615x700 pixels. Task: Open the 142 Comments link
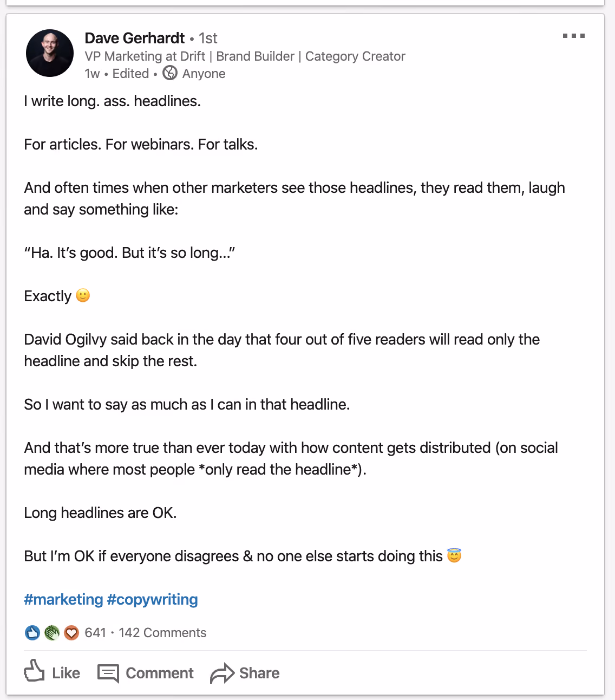[162, 632]
